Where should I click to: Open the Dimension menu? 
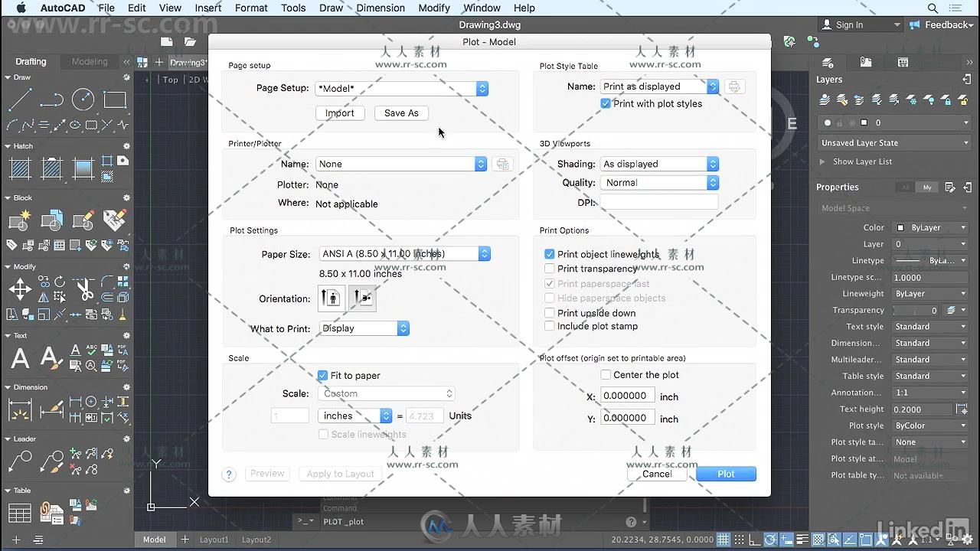(381, 8)
